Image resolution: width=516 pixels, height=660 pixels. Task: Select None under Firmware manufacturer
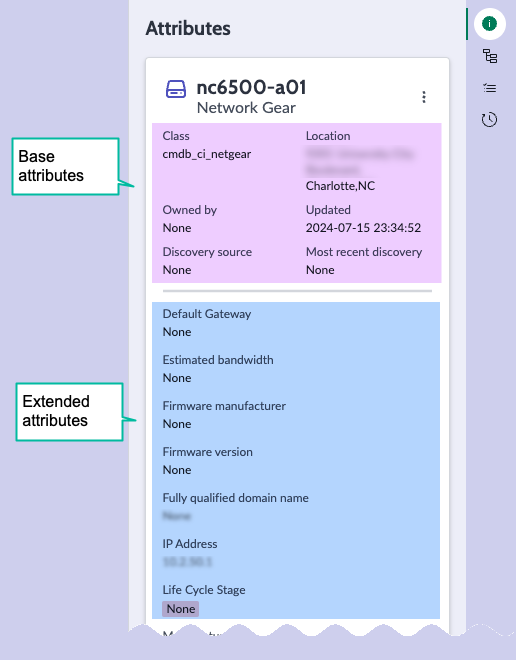point(177,424)
